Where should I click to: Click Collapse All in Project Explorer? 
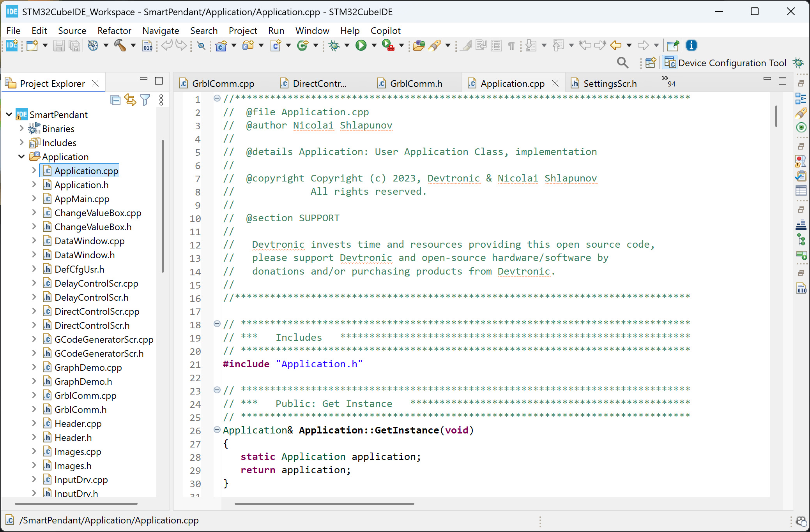(x=115, y=100)
